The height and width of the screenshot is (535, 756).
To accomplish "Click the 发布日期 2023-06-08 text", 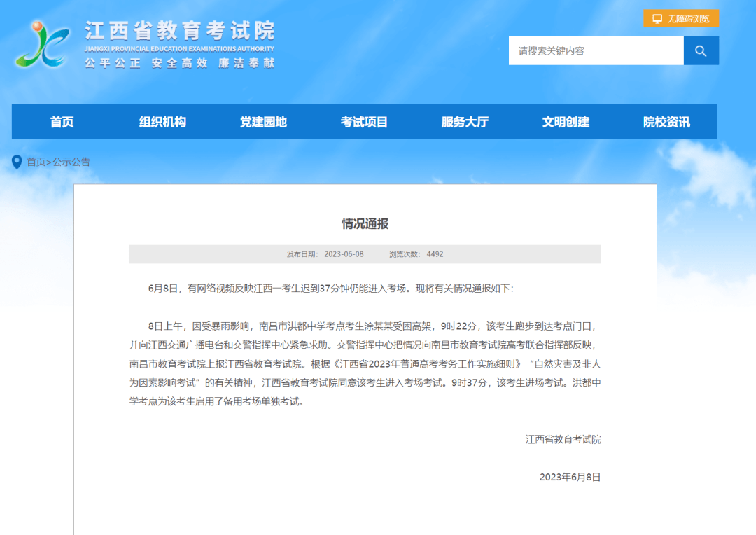I will [x=325, y=254].
